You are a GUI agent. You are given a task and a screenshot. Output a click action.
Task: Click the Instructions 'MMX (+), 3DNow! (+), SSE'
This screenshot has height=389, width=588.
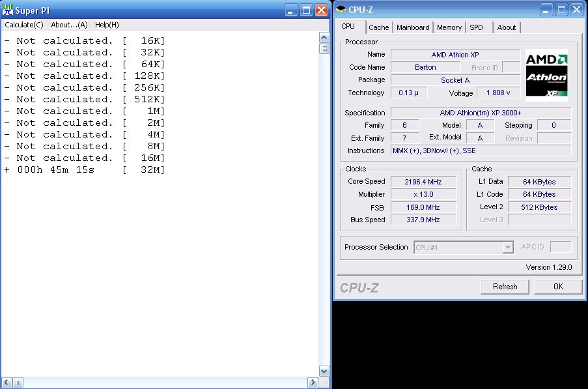tap(481, 151)
